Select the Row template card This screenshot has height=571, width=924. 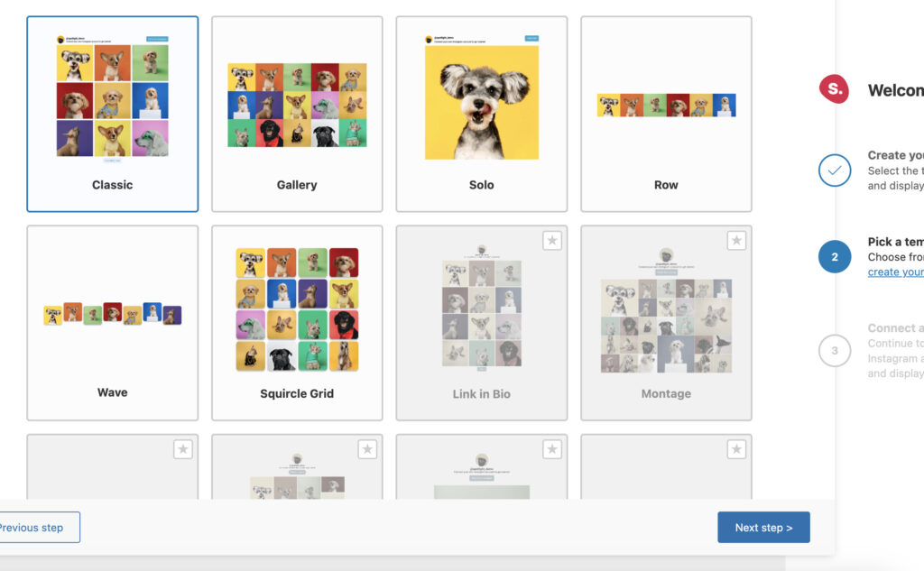point(666,114)
